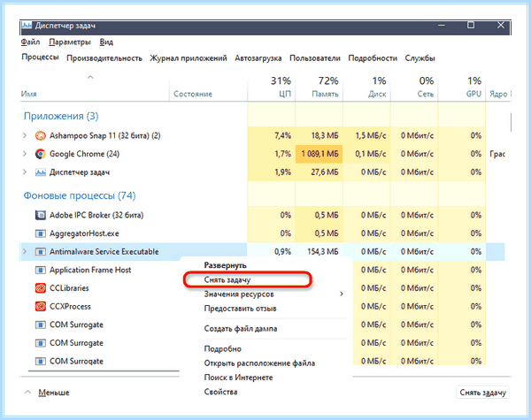Click the Фоновые процессы (74) group heading
The image size is (531, 420).
[x=80, y=195]
